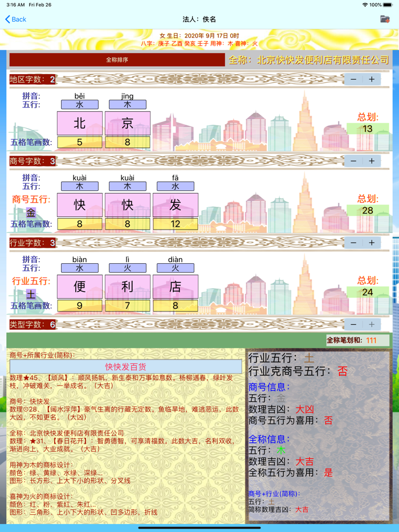399x532 pixels.
Task: Select the first 快 character box
Action: pyautogui.click(x=80, y=205)
